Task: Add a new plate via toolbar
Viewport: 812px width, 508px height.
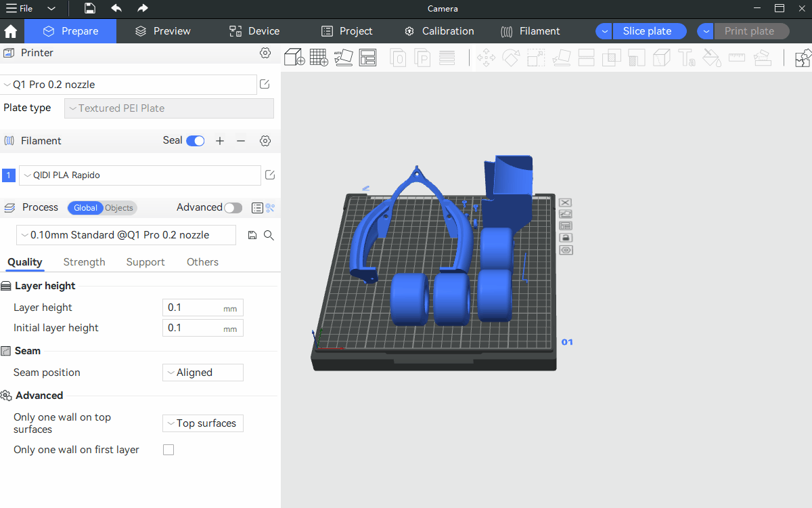Action: (x=319, y=58)
